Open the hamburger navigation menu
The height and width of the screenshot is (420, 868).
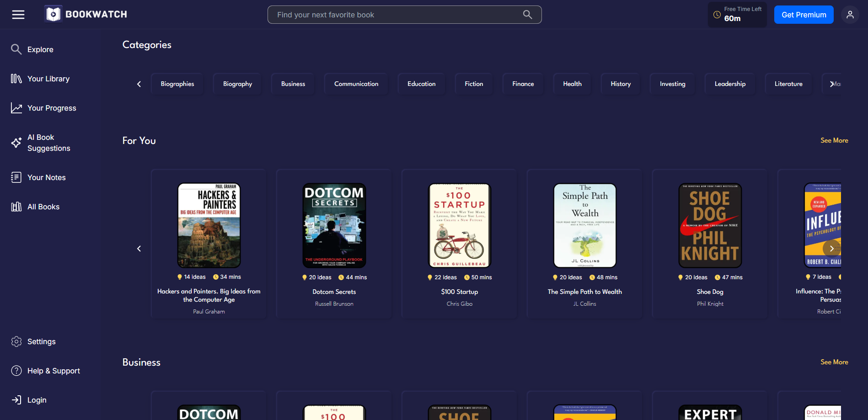pyautogui.click(x=18, y=14)
